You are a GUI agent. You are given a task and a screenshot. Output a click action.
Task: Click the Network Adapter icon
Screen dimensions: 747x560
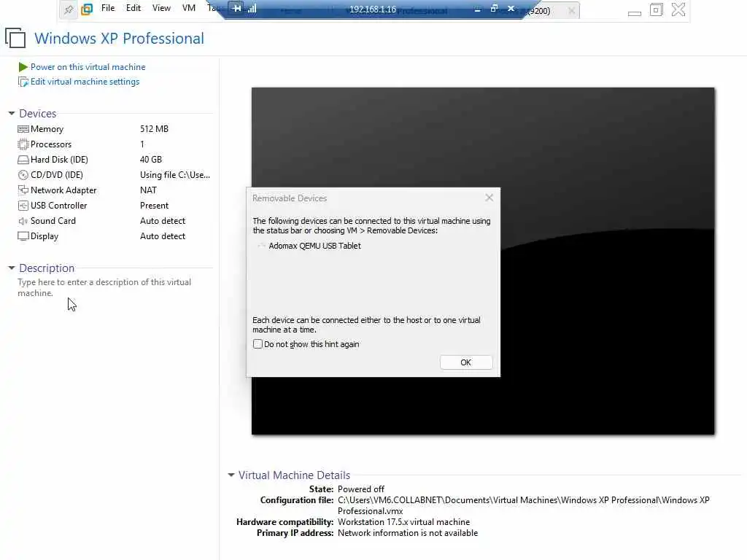tap(23, 190)
